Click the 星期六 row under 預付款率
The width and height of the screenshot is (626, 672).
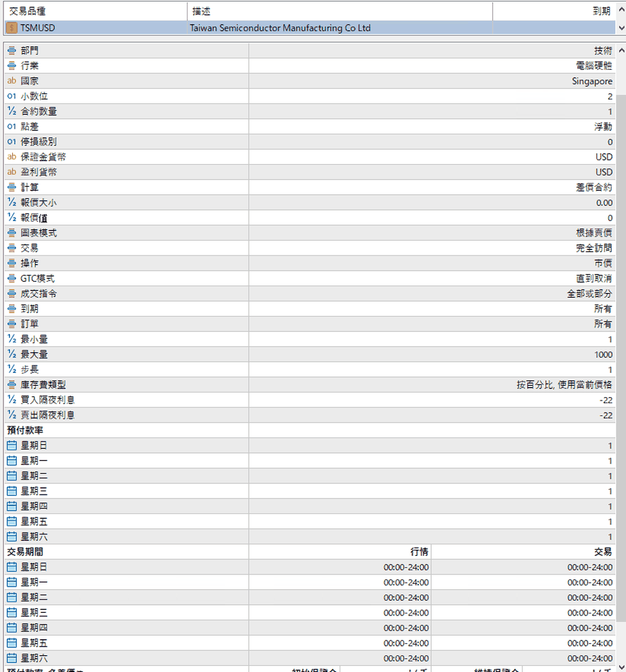pos(309,536)
